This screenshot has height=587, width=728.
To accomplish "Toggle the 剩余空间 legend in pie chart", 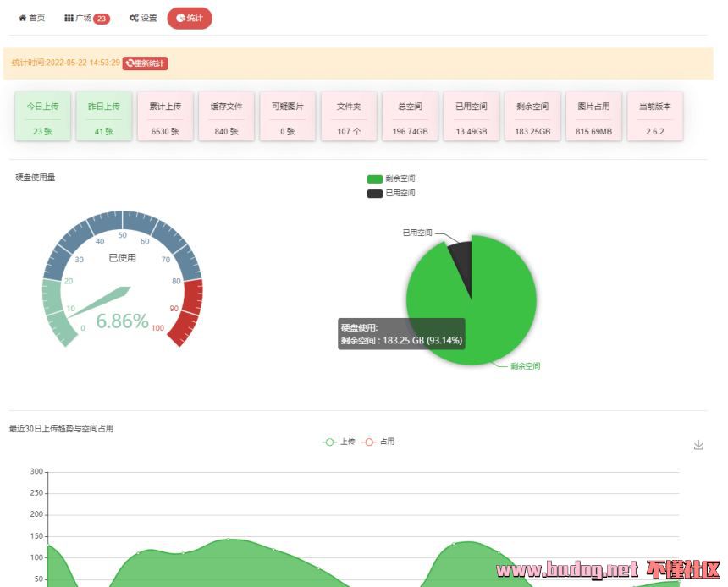I will [375, 178].
